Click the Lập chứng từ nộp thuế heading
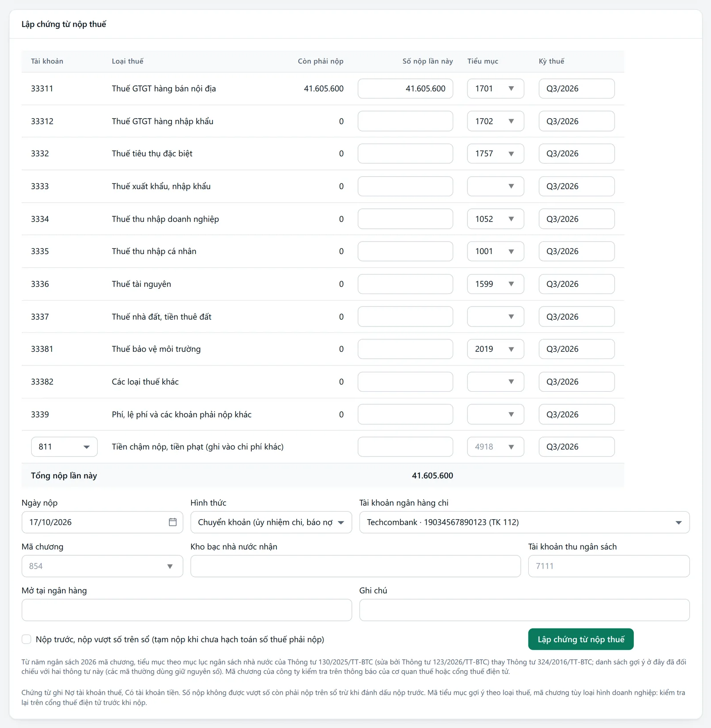Viewport: 711px width, 728px height. (64, 24)
